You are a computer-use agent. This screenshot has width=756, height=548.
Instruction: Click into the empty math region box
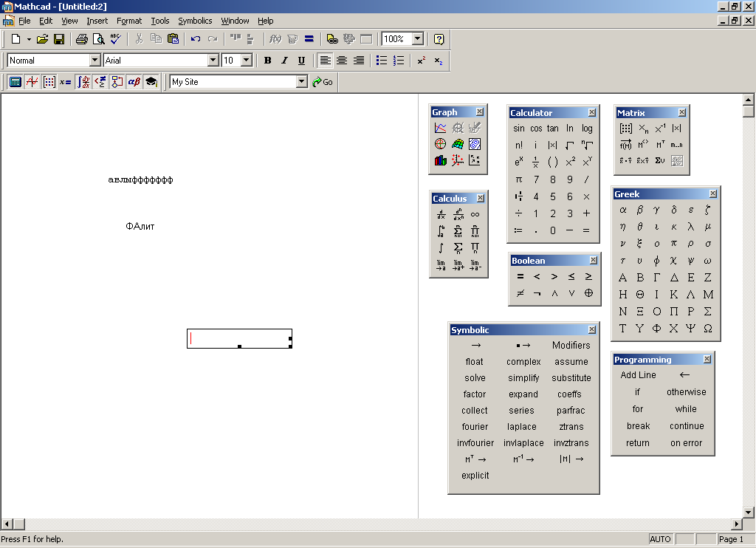click(239, 338)
